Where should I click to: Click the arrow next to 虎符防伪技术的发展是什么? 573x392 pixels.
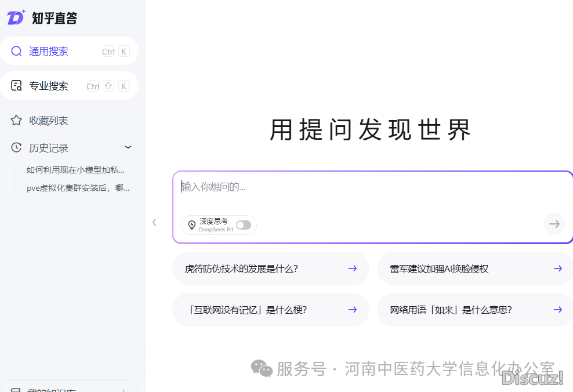tap(352, 268)
